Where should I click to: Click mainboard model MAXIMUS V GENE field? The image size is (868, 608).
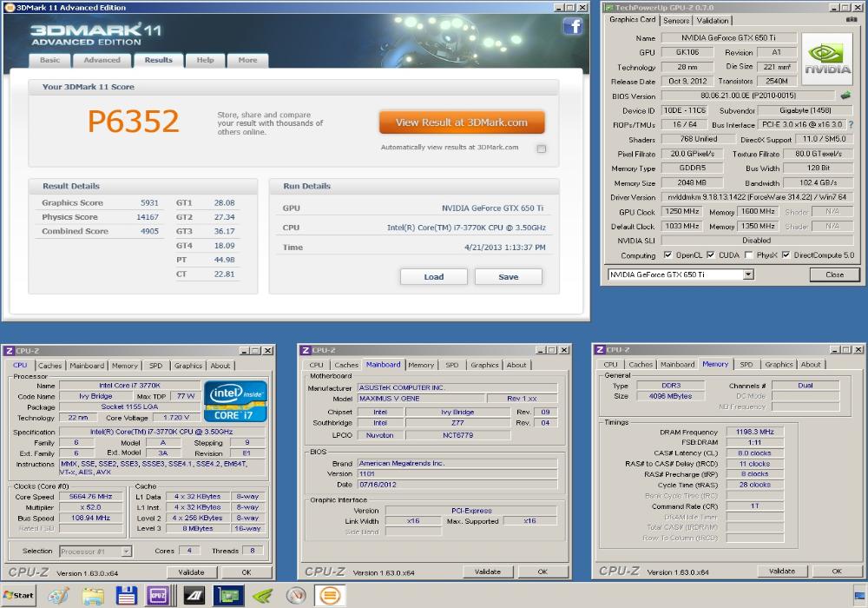point(420,398)
